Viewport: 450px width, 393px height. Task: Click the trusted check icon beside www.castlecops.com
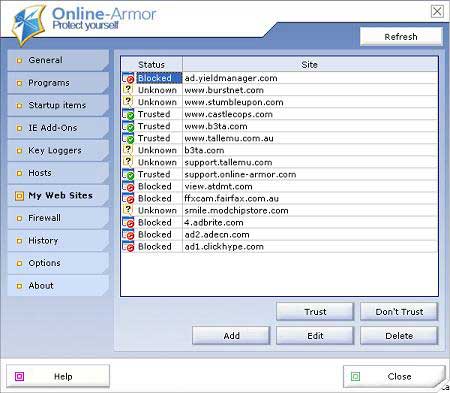[x=128, y=114]
